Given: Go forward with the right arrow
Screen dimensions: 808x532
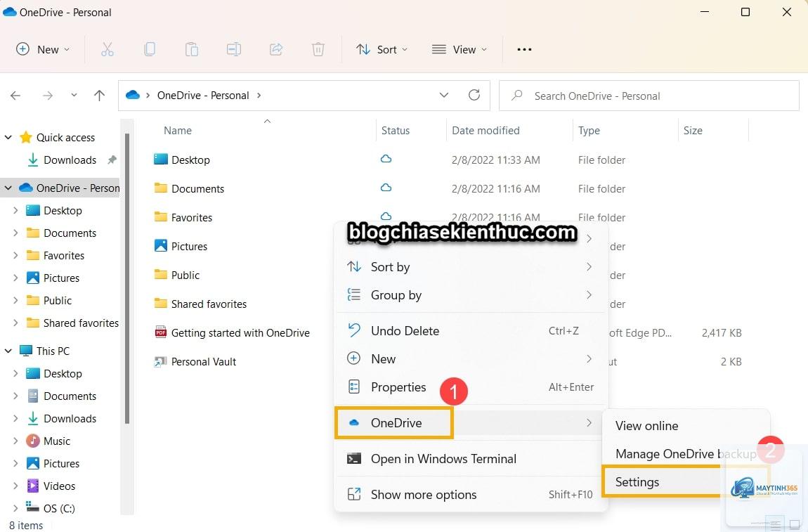Looking at the screenshot, I should coord(47,96).
